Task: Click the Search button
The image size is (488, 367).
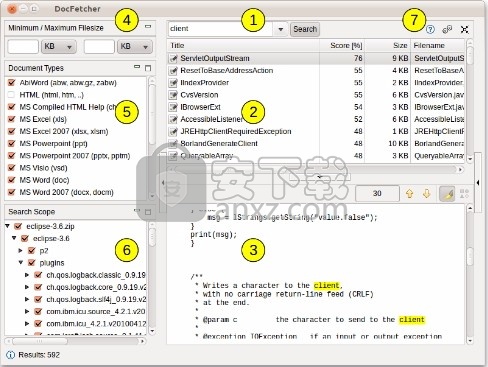Action: [x=305, y=29]
